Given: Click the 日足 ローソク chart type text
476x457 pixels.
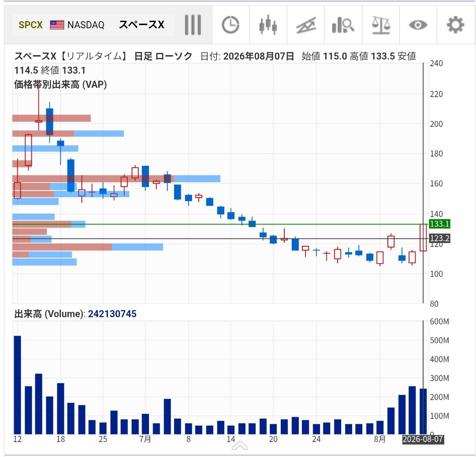Looking at the screenshot, I should (x=163, y=56).
